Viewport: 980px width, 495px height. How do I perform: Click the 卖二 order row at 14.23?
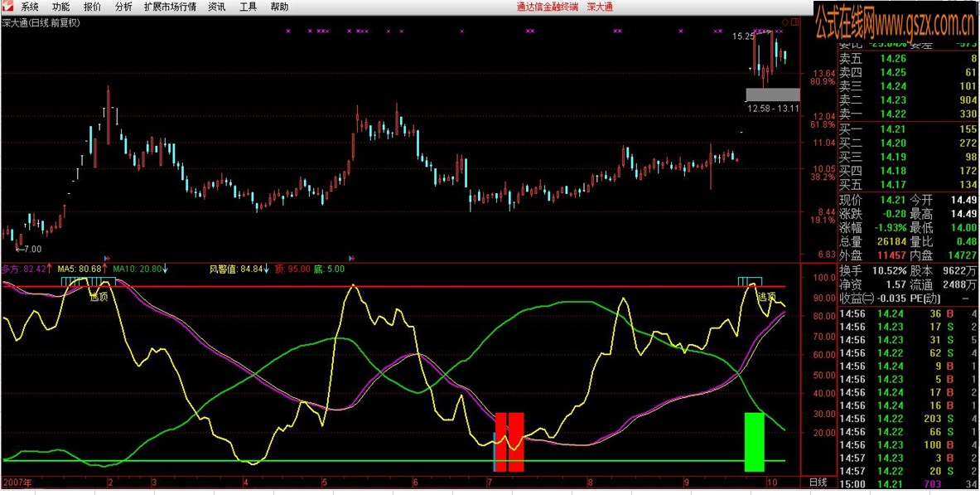click(x=907, y=100)
